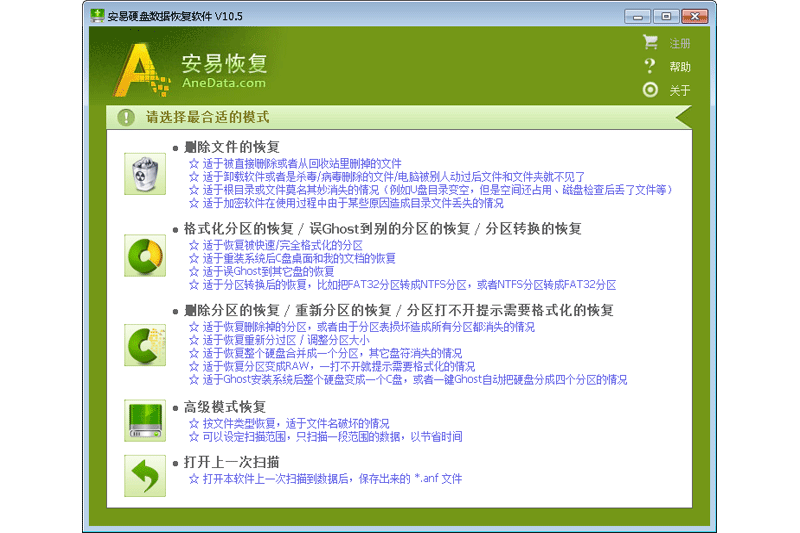
Task: Minimize the 安易硬盘数据恢复软件 window
Action: (x=639, y=16)
